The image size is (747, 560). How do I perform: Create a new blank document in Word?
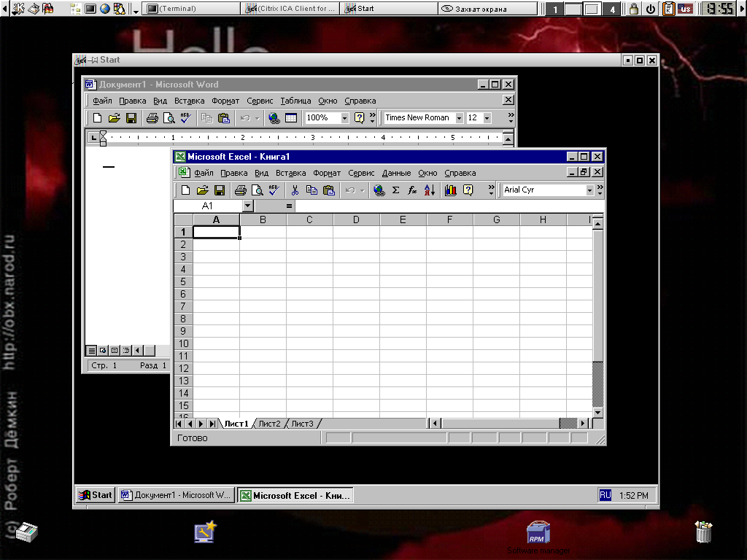[97, 117]
